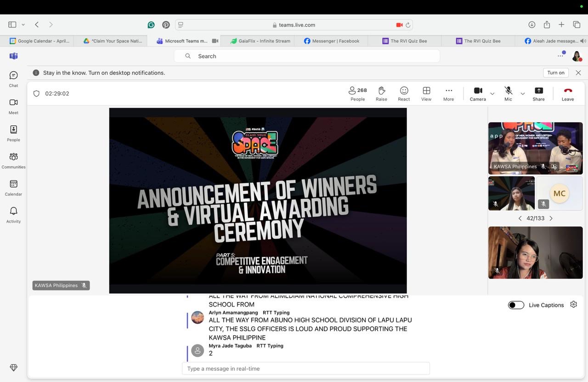Toggle the Safari sidebar
588x382 pixels.
pyautogui.click(x=12, y=25)
